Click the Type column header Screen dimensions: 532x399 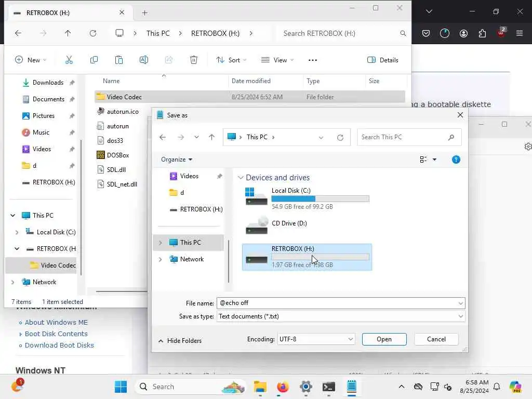[313, 81]
